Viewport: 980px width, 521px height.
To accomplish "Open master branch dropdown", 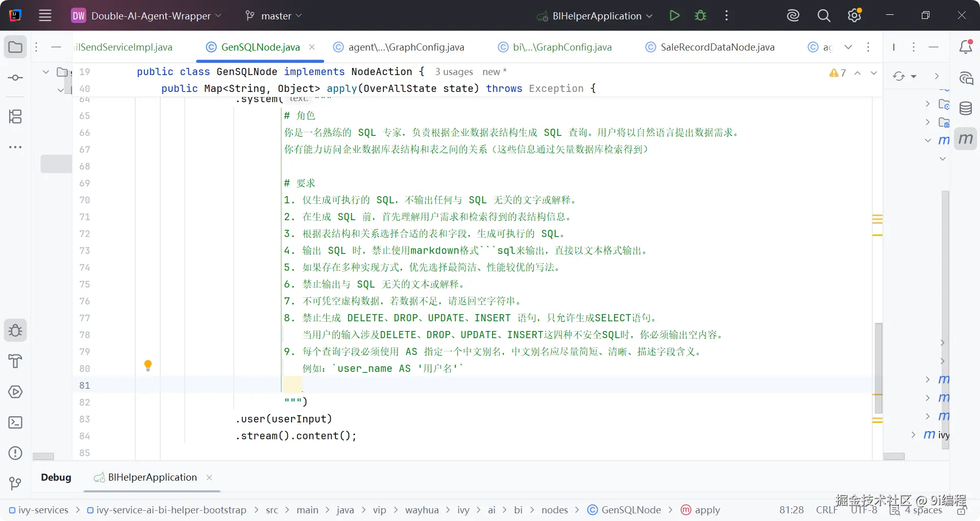I will click(x=274, y=16).
